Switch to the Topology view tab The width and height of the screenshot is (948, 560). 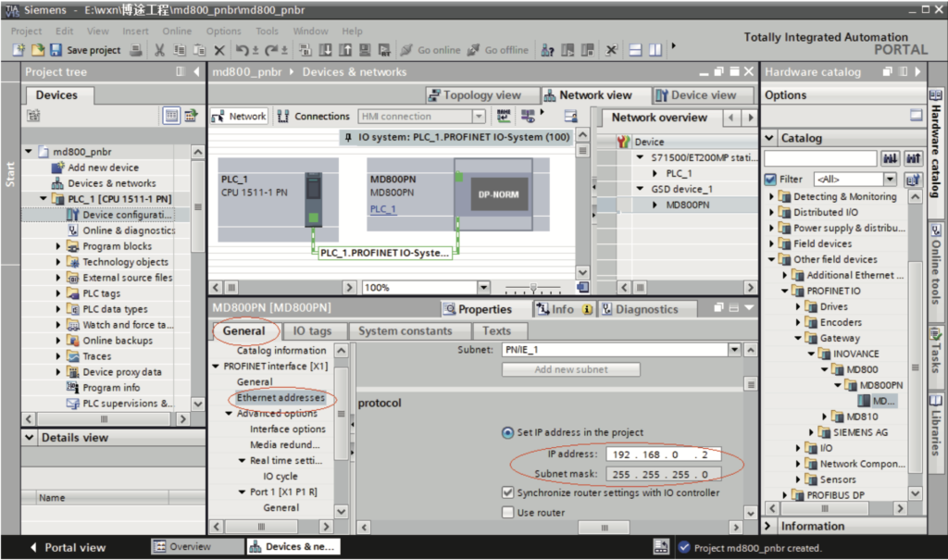474,94
